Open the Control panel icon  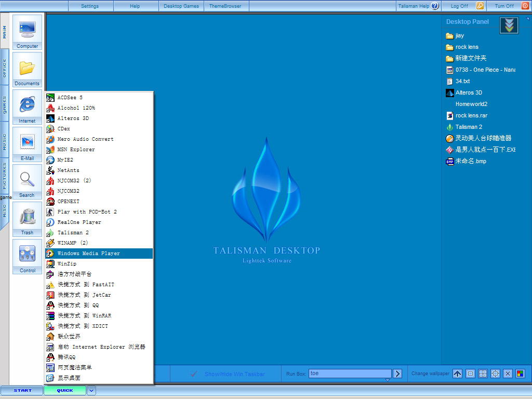point(27,257)
